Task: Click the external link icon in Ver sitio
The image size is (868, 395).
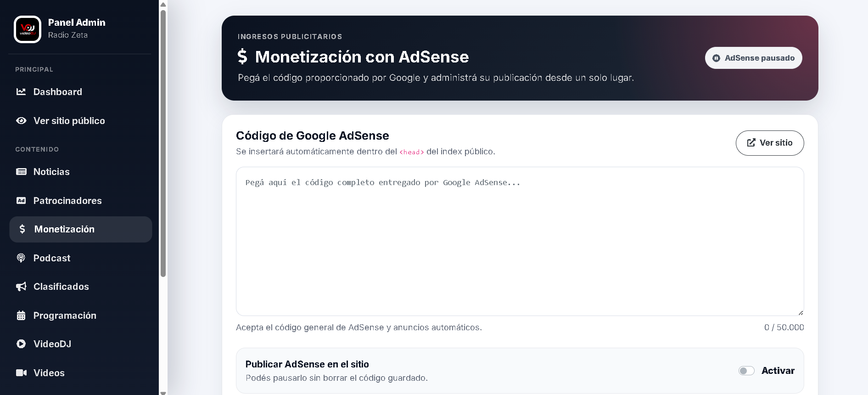Action: 751,143
